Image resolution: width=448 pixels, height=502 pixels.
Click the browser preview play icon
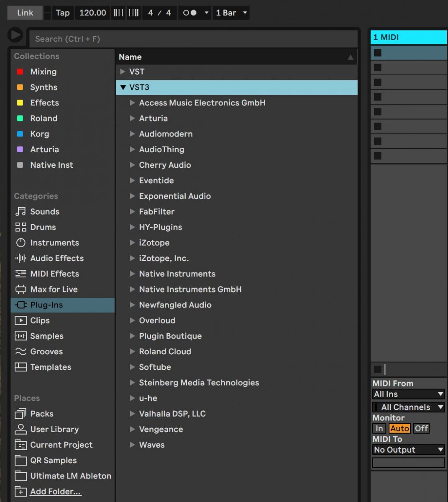pyautogui.click(x=15, y=35)
